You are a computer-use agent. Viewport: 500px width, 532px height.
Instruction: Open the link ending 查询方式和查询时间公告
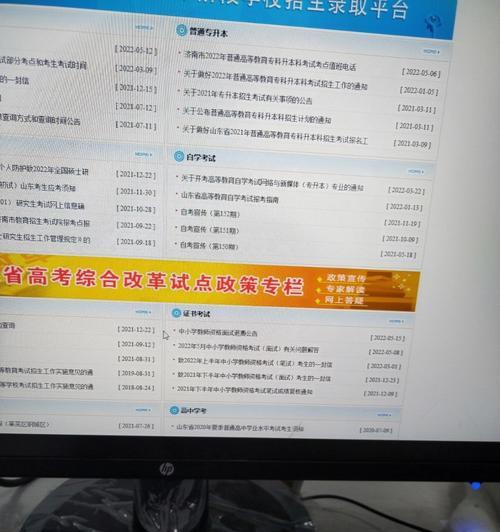(x=40, y=119)
